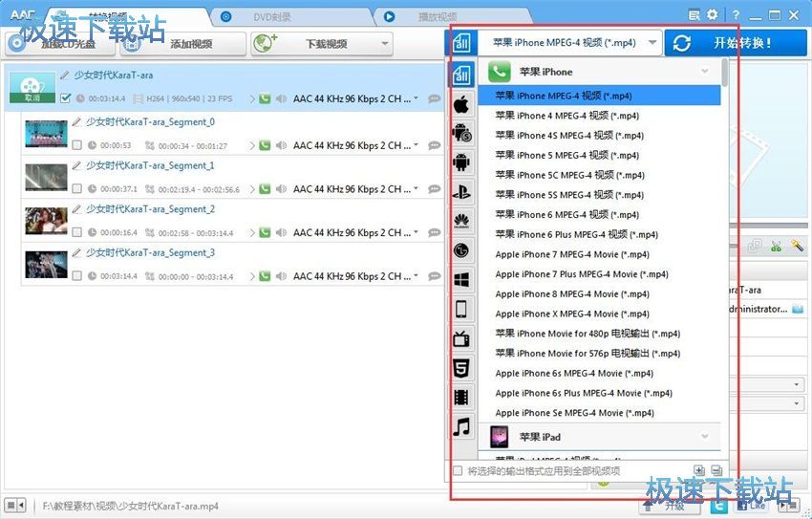
Task: Select the Windows devices category icon
Action: click(x=461, y=280)
